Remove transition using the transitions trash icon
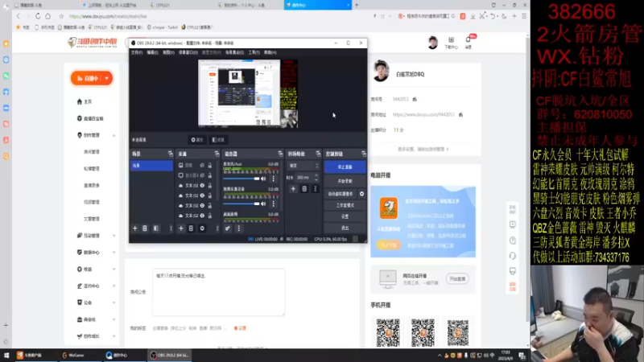The image size is (644, 362). tap(304, 189)
